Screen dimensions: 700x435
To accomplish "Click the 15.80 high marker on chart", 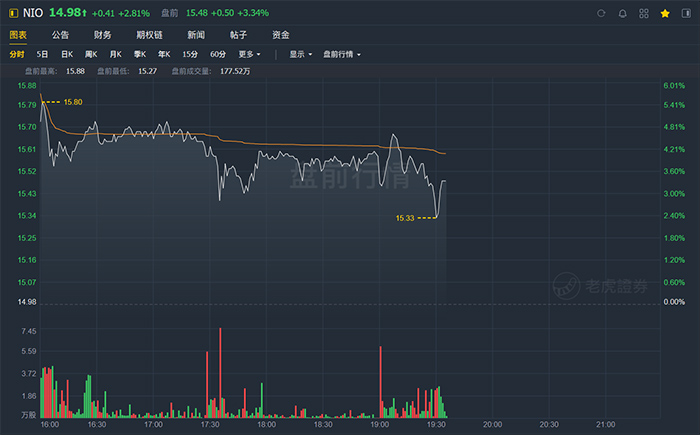I will (x=73, y=102).
